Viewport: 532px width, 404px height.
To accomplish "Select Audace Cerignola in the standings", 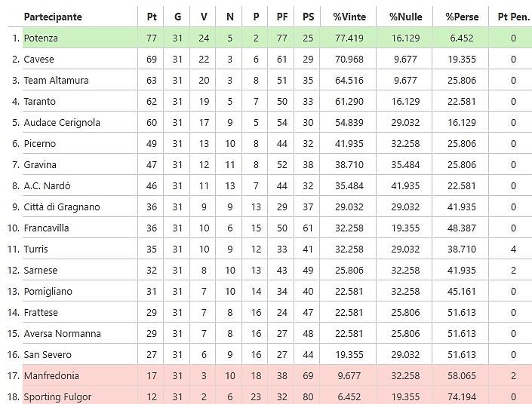I will [62, 122].
